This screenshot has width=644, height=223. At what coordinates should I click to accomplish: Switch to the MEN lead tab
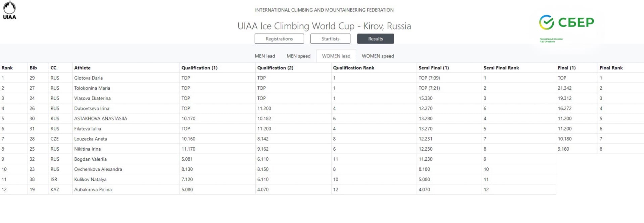tap(265, 56)
